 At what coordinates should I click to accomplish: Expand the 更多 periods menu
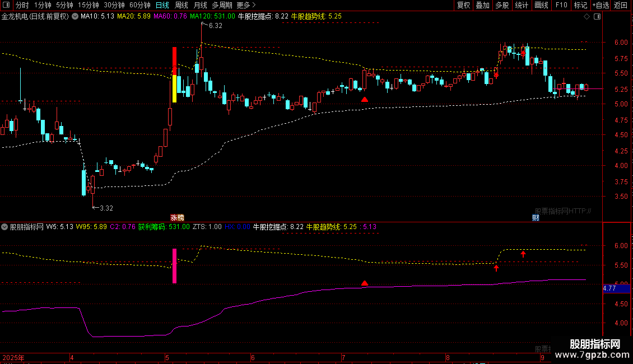tap(246, 5)
